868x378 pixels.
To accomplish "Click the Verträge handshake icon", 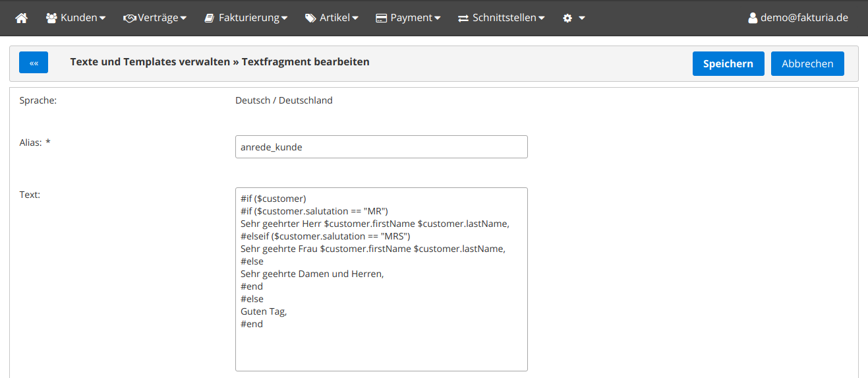I will (129, 18).
